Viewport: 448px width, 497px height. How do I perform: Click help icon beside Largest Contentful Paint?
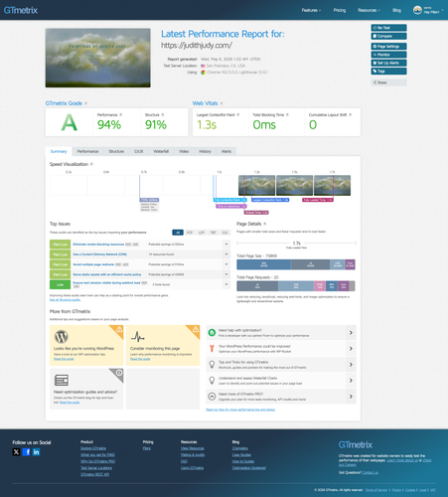click(x=238, y=115)
